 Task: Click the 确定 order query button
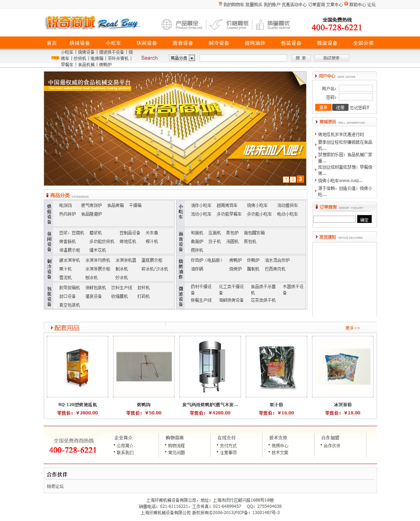(x=364, y=219)
